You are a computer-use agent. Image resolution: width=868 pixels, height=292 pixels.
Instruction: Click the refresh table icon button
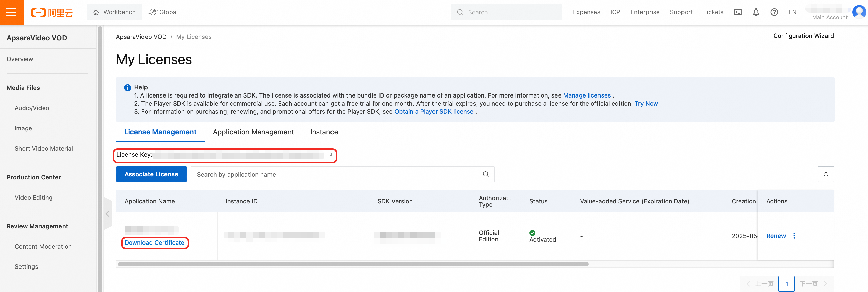(825, 174)
